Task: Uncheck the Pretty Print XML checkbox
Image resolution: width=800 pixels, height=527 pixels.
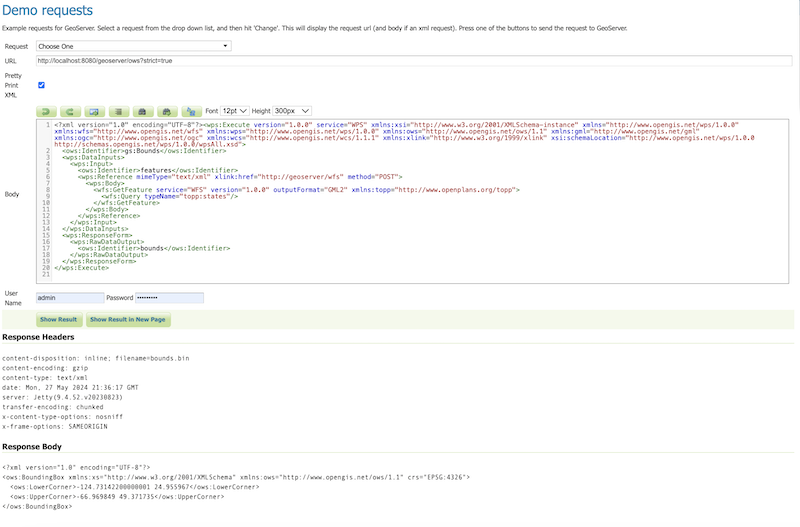Action: point(41,85)
